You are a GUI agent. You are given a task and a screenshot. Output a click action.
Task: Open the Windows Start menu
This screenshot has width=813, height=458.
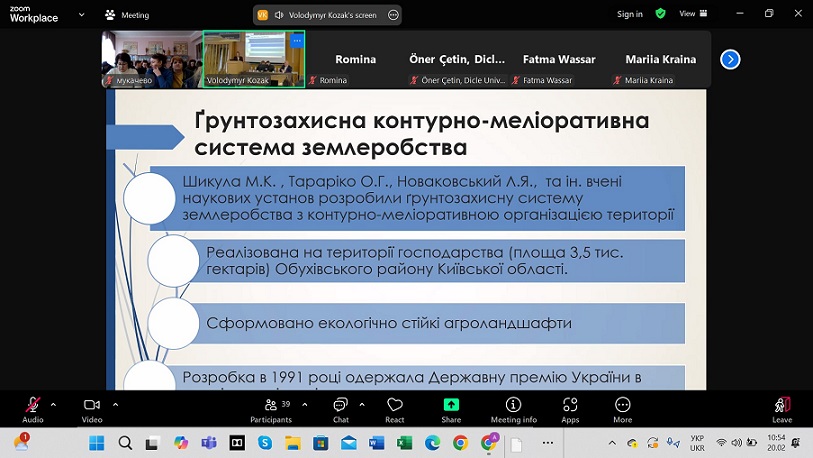(96, 443)
